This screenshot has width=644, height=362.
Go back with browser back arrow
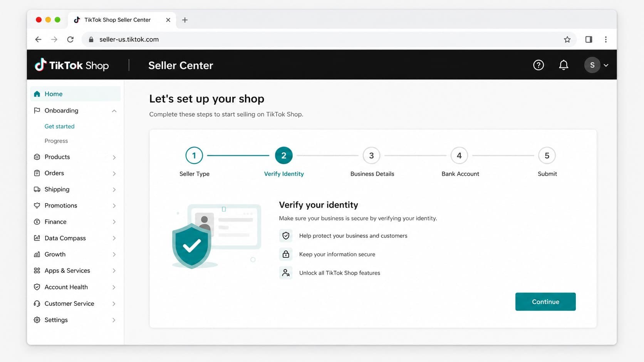(38, 39)
